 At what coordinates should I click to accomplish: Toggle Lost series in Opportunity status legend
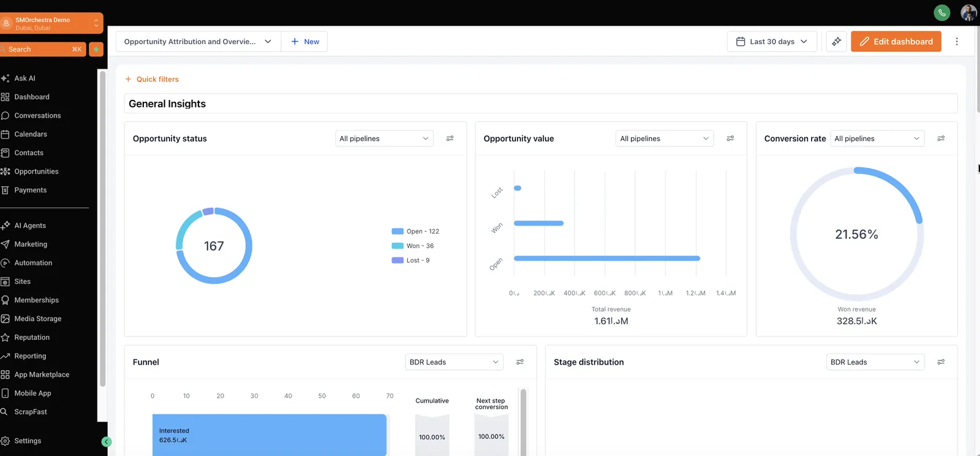point(410,260)
